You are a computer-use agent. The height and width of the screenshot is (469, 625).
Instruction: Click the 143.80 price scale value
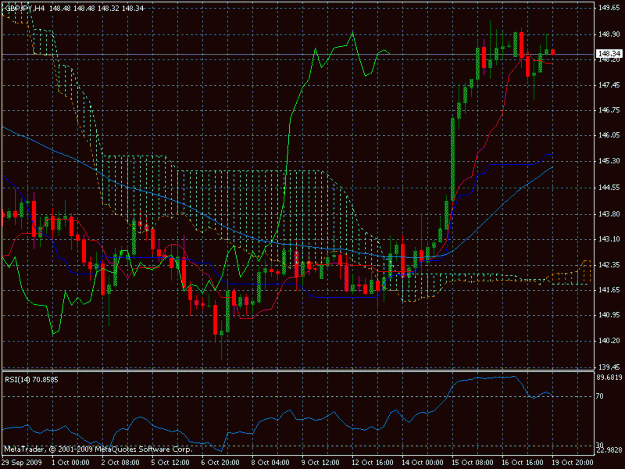[x=609, y=214]
